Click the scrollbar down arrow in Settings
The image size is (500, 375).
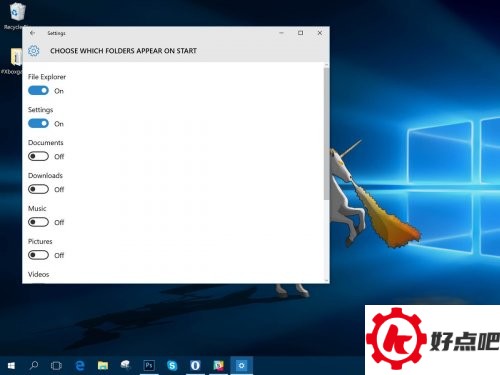pyautogui.click(x=326, y=280)
